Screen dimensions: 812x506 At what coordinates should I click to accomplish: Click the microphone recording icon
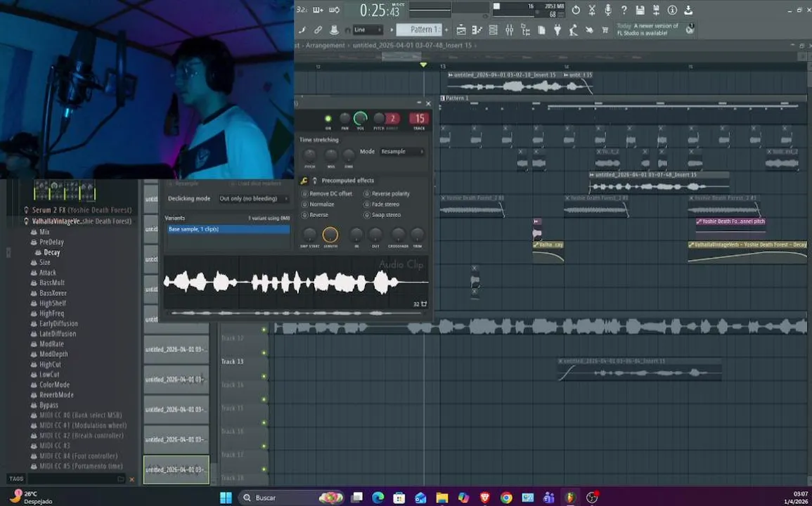[x=608, y=10]
